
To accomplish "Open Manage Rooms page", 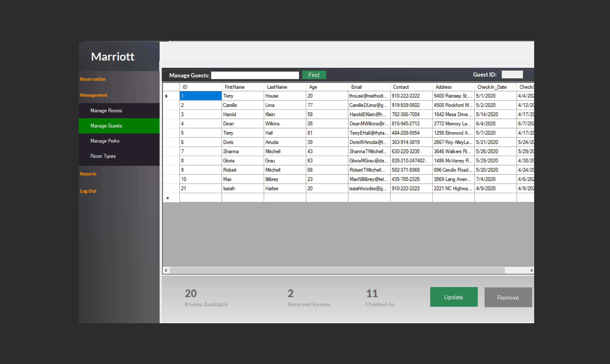I will (119, 111).
